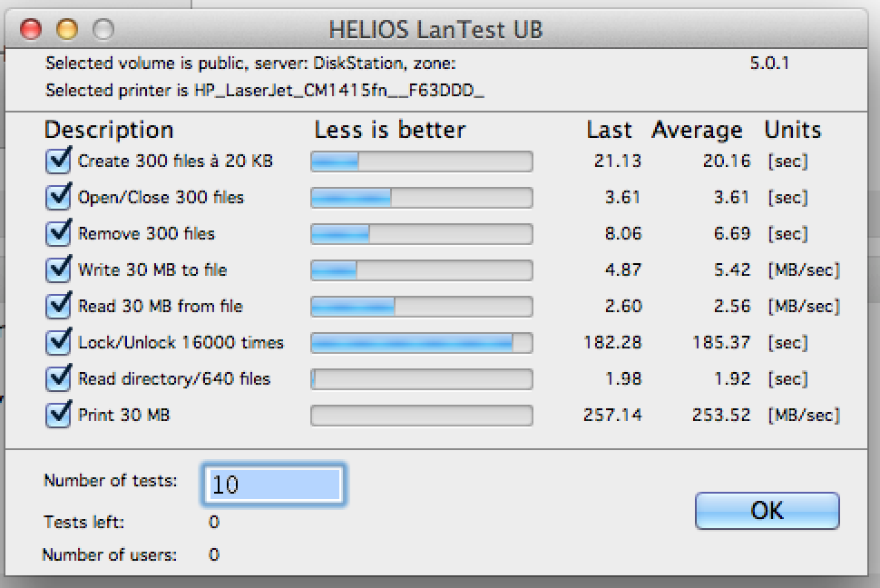Viewport: 880px width, 588px height.
Task: Click the Open/Close 300 files progress bar
Action: [422, 198]
